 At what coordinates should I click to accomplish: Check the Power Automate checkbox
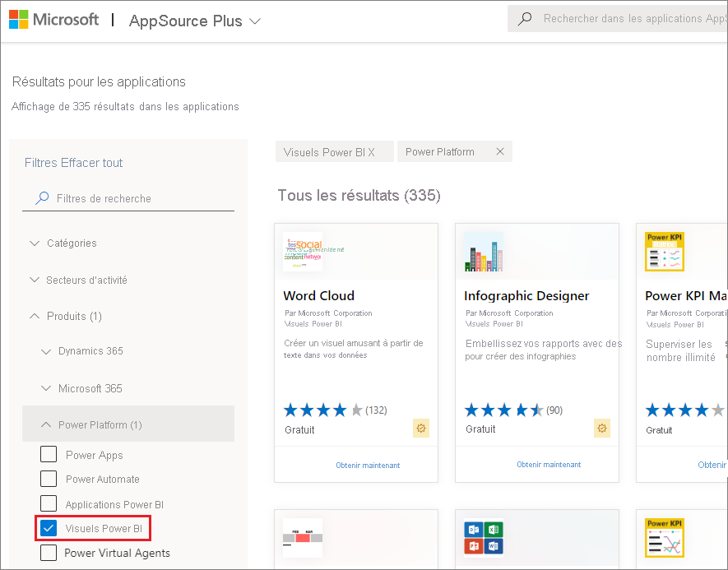(49, 479)
